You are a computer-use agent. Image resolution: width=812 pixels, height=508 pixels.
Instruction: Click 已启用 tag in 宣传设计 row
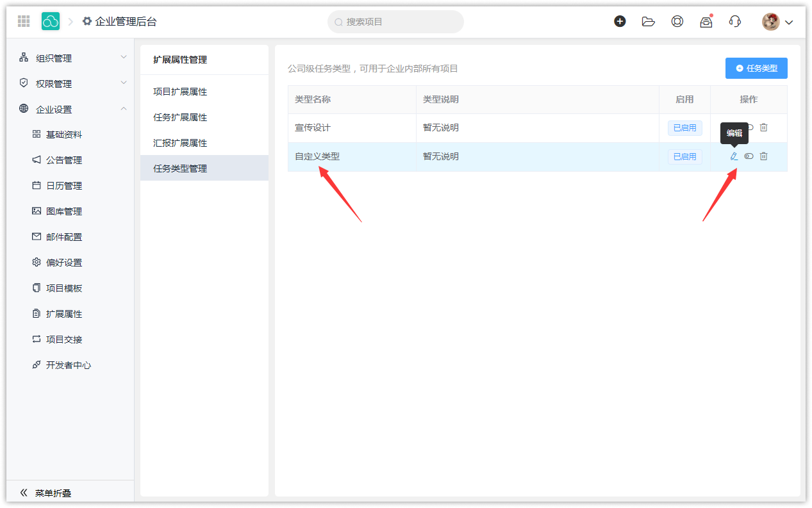coord(684,128)
